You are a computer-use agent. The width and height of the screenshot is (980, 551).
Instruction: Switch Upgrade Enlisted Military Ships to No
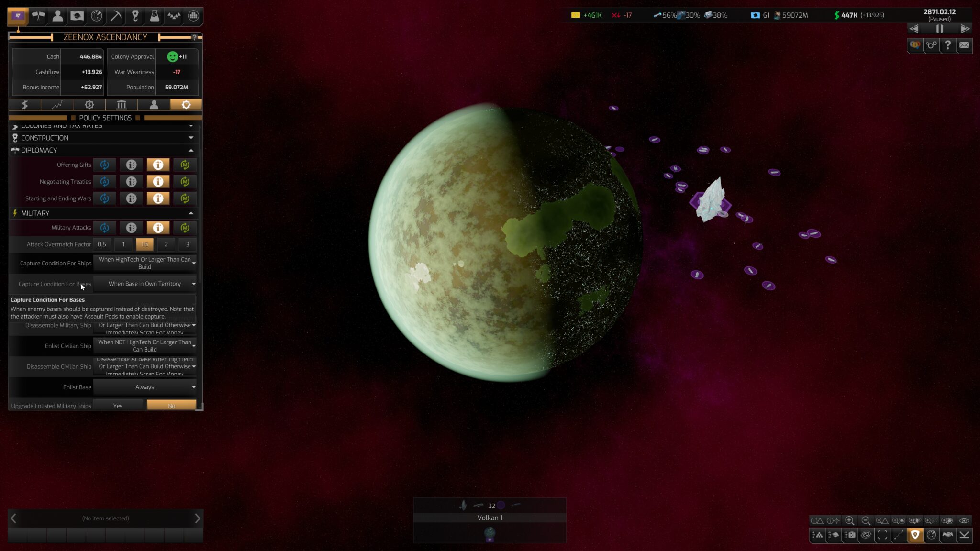(172, 405)
